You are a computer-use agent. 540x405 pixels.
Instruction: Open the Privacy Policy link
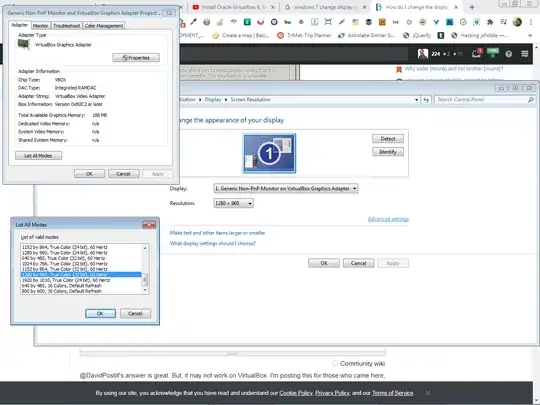[x=332, y=393]
